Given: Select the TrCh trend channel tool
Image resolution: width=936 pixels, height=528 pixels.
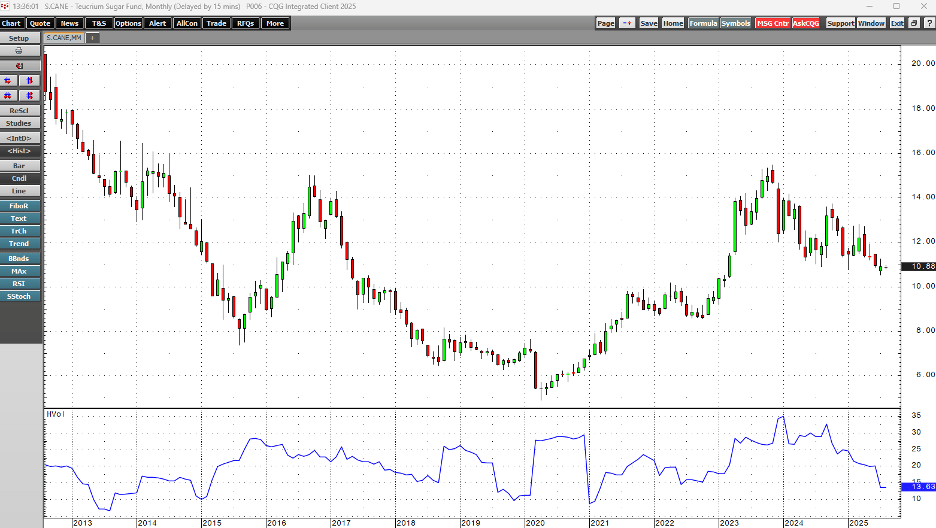Looking at the screenshot, I should pyautogui.click(x=19, y=231).
